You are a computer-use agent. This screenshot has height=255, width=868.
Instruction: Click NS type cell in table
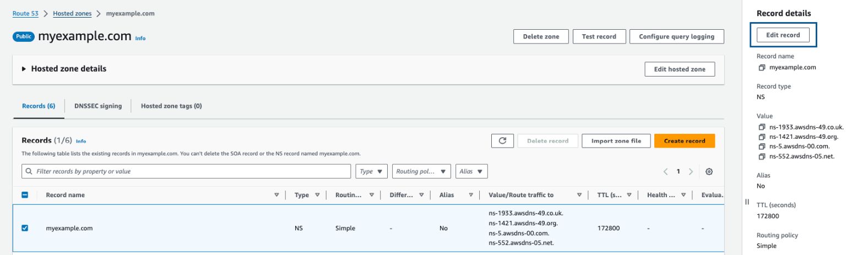point(299,228)
